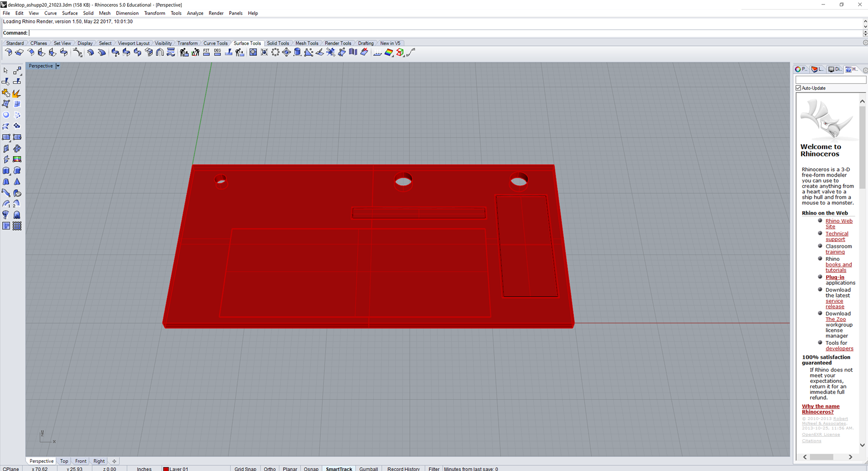Click the first Surface Tools toolbar icon
The image size is (868, 471).
[x=8, y=52]
